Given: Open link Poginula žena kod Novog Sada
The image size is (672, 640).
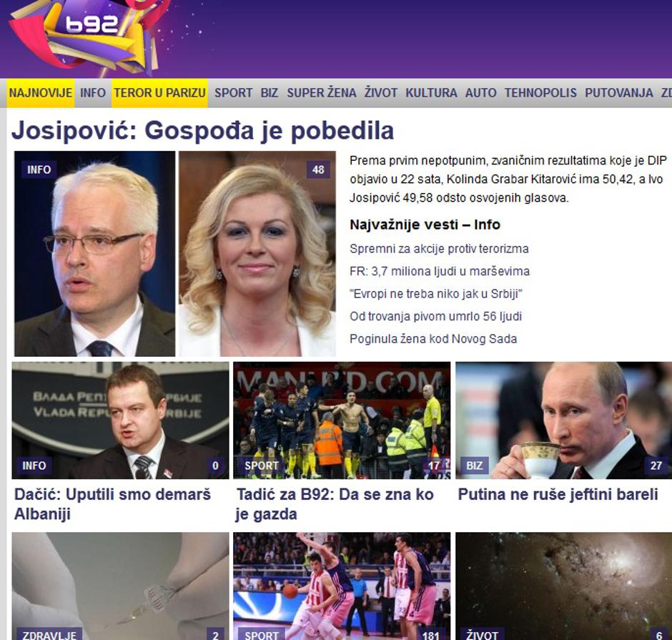Looking at the screenshot, I should pyautogui.click(x=433, y=339).
